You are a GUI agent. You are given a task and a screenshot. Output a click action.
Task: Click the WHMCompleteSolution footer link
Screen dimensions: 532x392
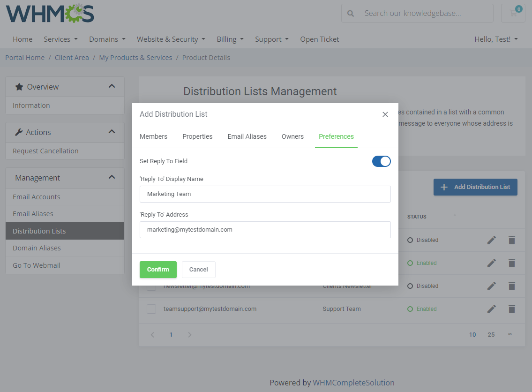click(x=353, y=383)
